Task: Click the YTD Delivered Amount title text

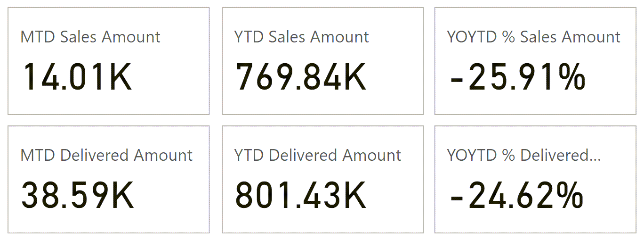Action: (318, 155)
